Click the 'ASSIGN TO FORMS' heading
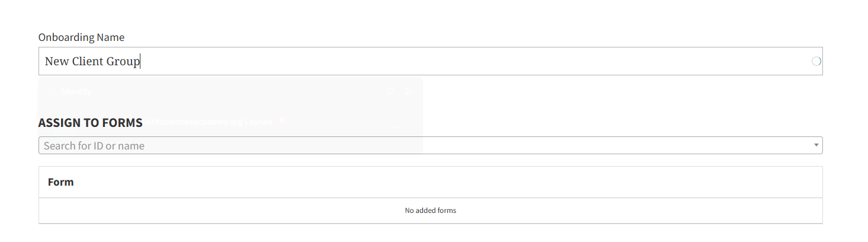This screenshot has width=868, height=242. point(90,123)
